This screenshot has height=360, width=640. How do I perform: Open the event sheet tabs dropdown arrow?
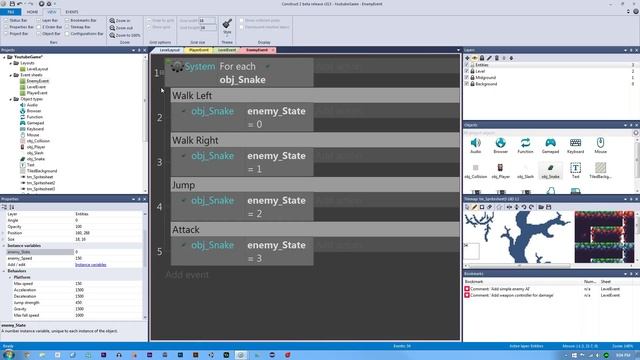(x=458, y=50)
